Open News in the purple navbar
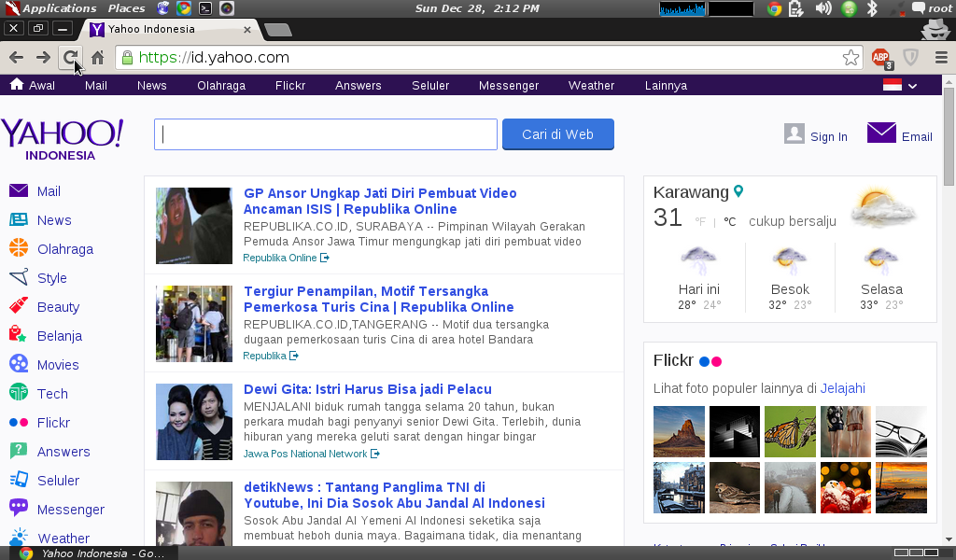956x560 pixels. pos(152,85)
